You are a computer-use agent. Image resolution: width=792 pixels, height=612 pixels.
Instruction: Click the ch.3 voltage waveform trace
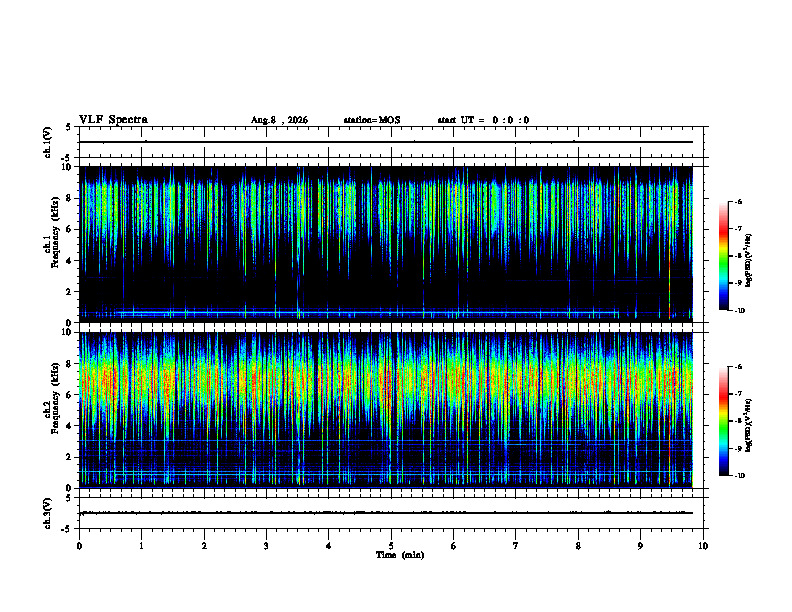click(386, 513)
